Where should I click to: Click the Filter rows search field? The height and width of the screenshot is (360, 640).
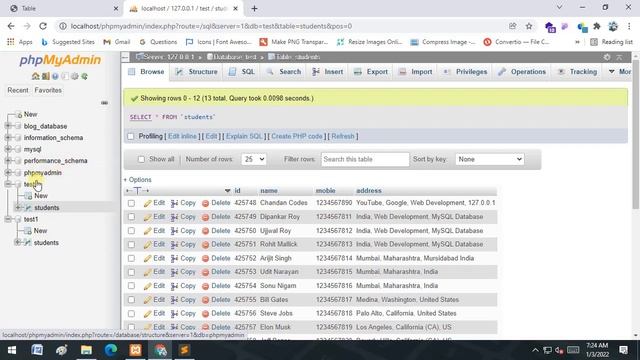pyautogui.click(x=365, y=159)
